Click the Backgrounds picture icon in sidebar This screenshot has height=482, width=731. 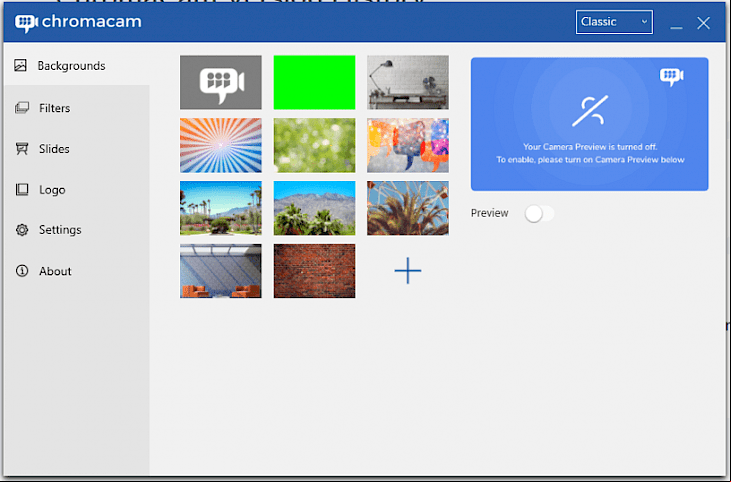[x=21, y=65]
